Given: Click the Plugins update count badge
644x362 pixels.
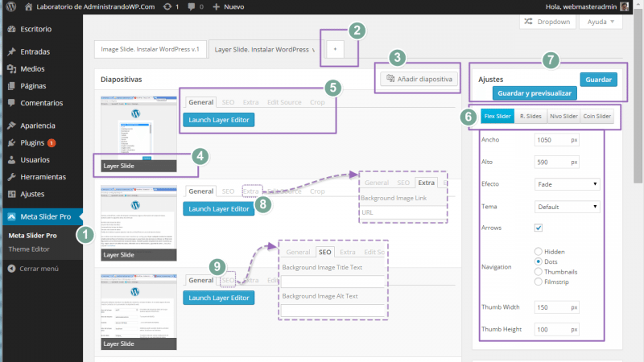Looking at the screenshot, I should 52,143.
